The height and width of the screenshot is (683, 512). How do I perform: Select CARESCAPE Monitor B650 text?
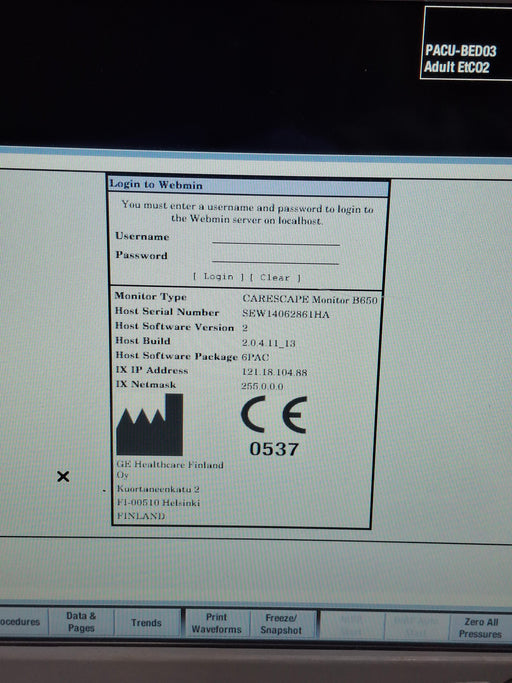pyautogui.click(x=310, y=299)
